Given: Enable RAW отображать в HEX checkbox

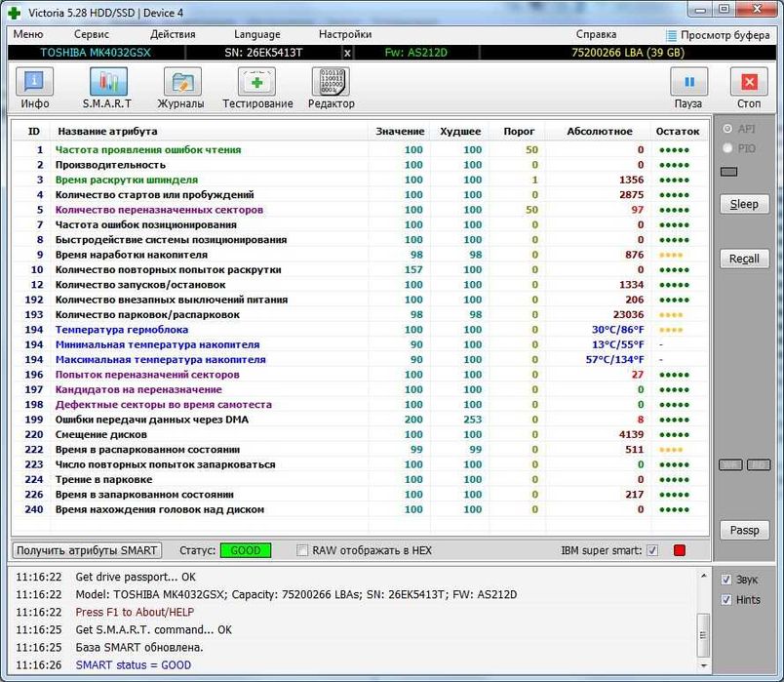Looking at the screenshot, I should pyautogui.click(x=302, y=550).
